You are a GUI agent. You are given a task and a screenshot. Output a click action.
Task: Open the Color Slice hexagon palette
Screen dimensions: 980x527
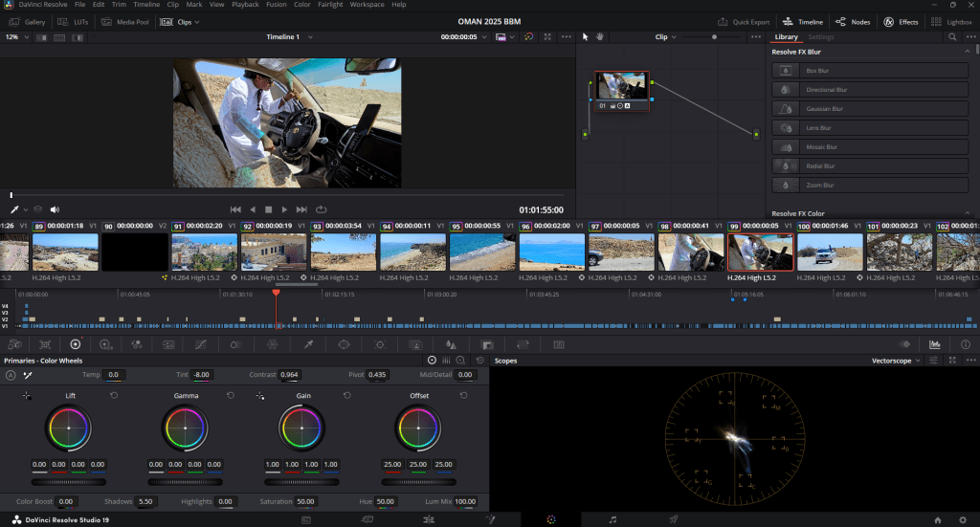[x=273, y=344]
